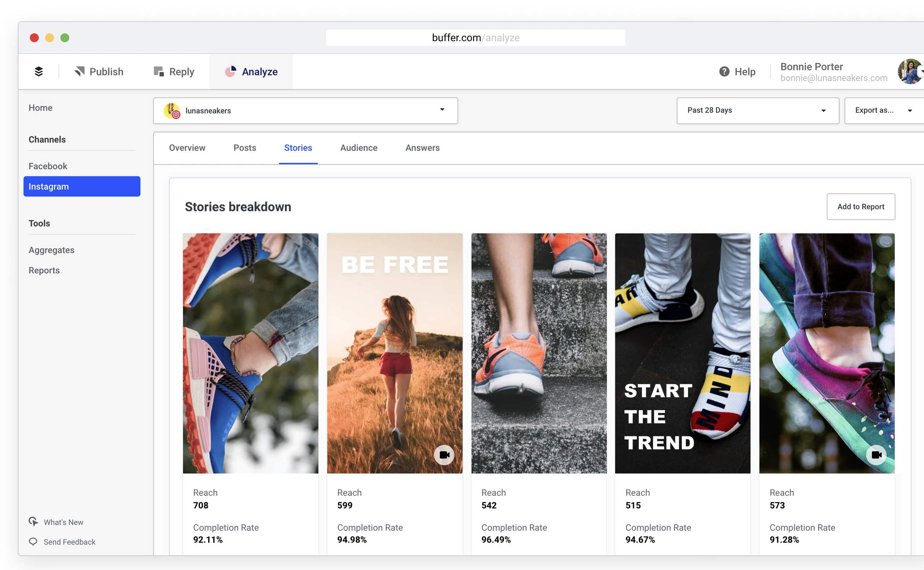Click the video camera badge on purple sneaker story
The width and height of the screenshot is (924, 570).
pos(876,455)
